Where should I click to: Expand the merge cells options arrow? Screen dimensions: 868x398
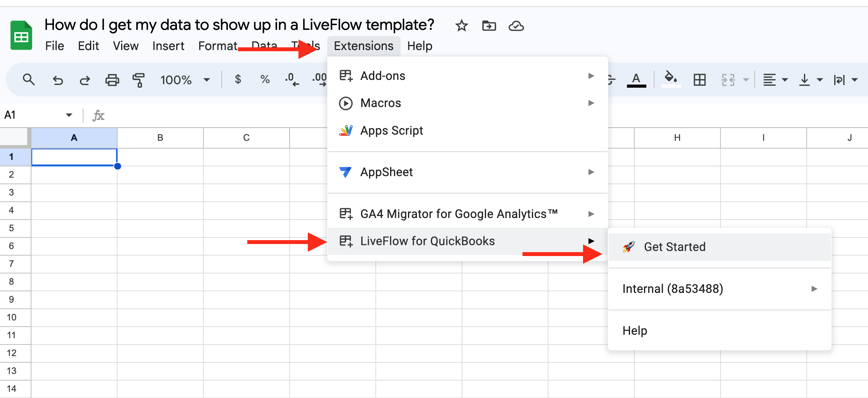(746, 80)
